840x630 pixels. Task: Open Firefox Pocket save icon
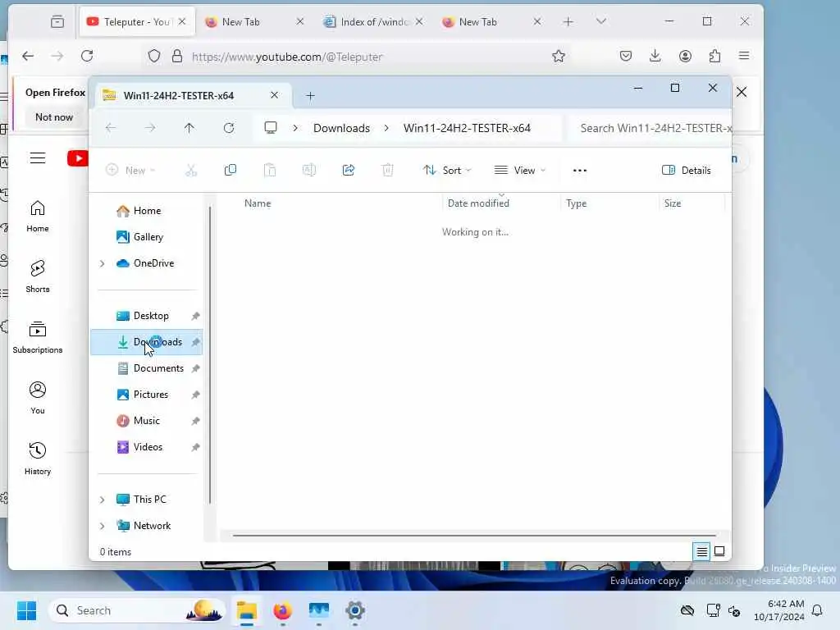coord(626,57)
